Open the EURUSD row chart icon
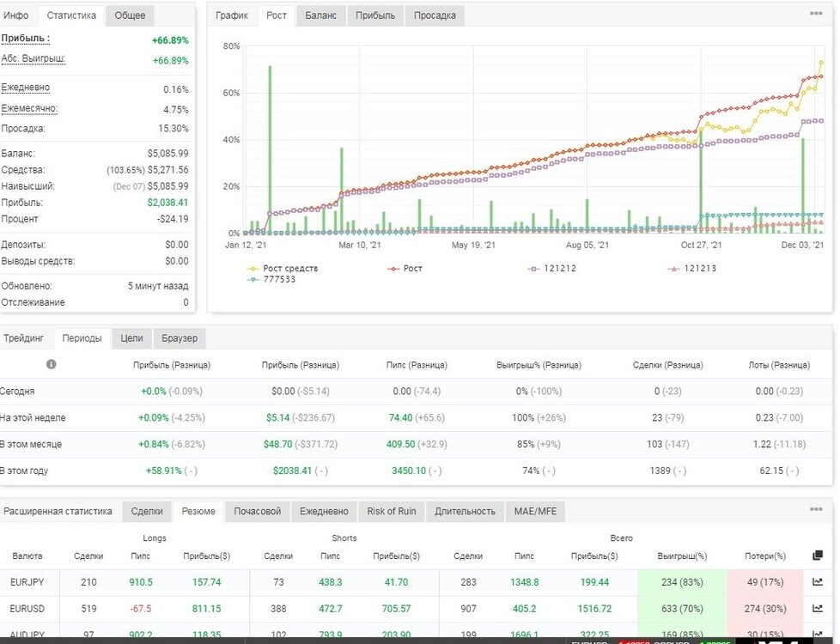The width and height of the screenshot is (840, 644). (818, 608)
